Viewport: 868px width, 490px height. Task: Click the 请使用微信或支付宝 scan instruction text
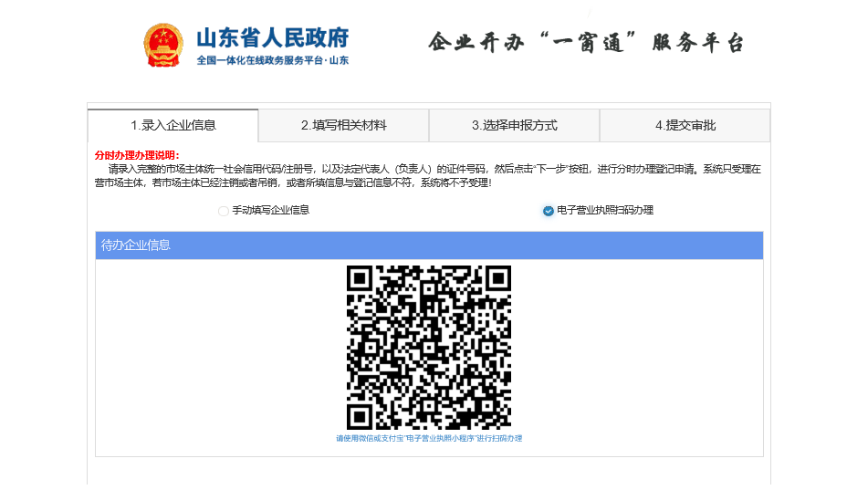coord(429,438)
